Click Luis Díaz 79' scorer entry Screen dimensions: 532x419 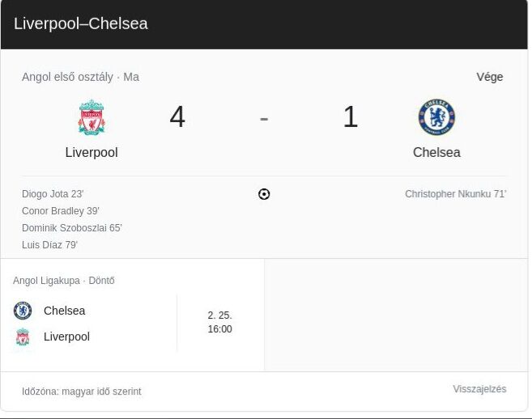[x=49, y=245]
